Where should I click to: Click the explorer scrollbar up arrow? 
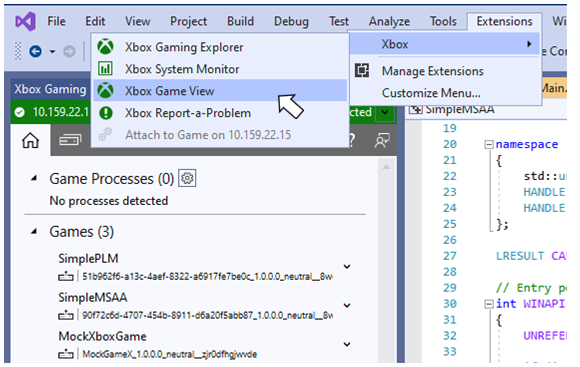[x=386, y=167]
